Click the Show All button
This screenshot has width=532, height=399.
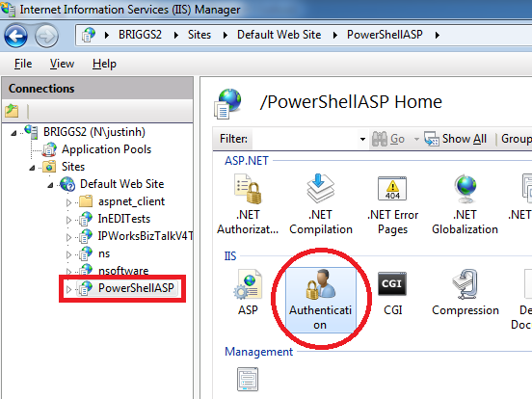(455, 139)
